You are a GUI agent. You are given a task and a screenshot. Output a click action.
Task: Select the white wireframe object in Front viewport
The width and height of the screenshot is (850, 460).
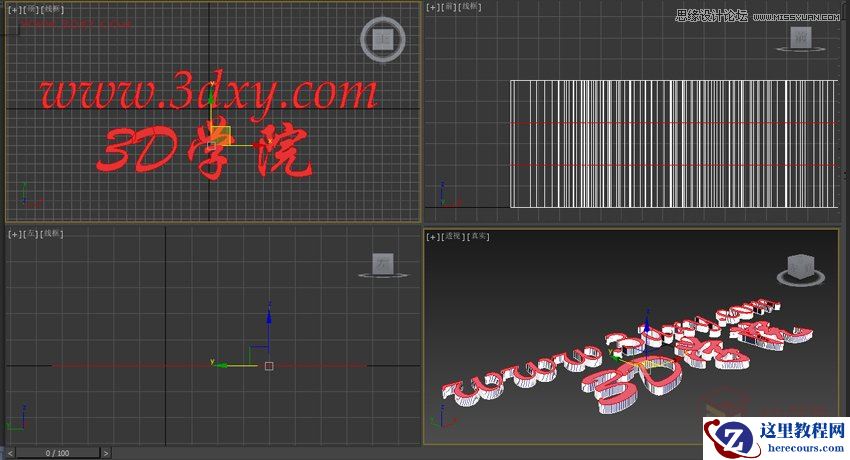click(x=674, y=144)
